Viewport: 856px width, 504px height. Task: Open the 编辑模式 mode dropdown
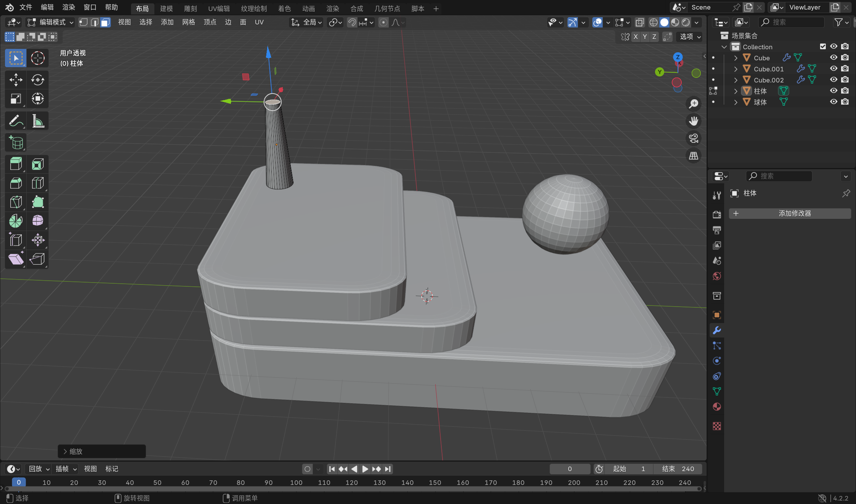click(x=50, y=22)
